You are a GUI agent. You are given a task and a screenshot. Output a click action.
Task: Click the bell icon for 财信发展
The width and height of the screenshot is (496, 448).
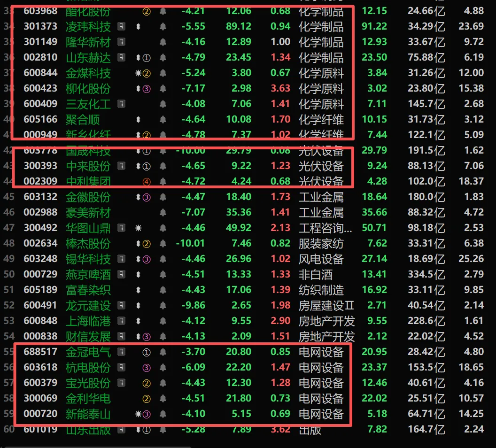coord(163,336)
